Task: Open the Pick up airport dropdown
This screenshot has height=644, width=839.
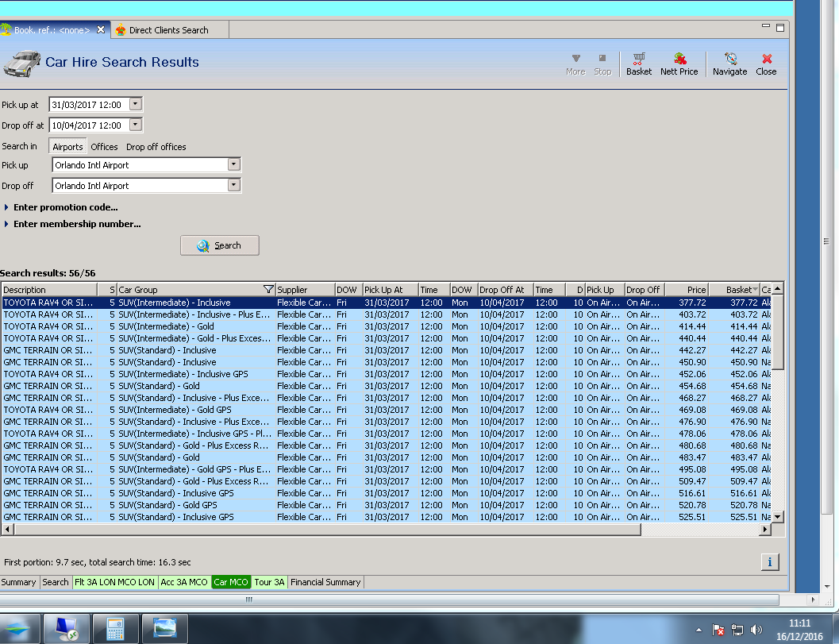Action: pos(234,164)
